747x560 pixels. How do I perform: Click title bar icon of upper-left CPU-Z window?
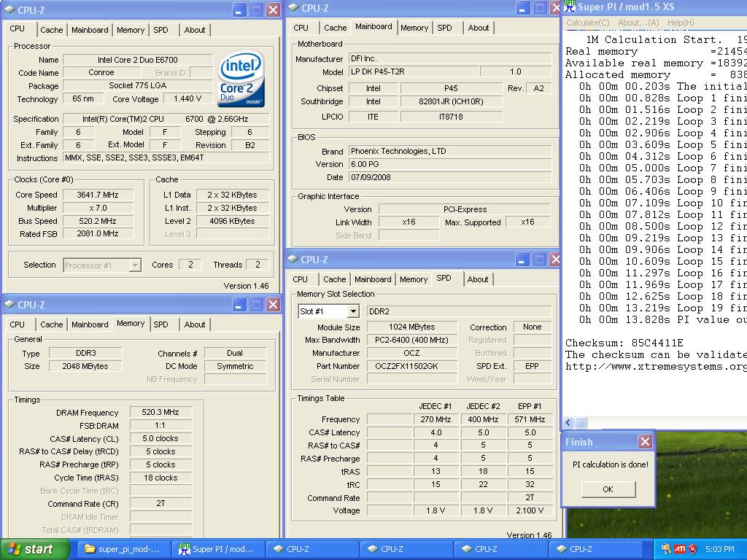tap(10, 9)
